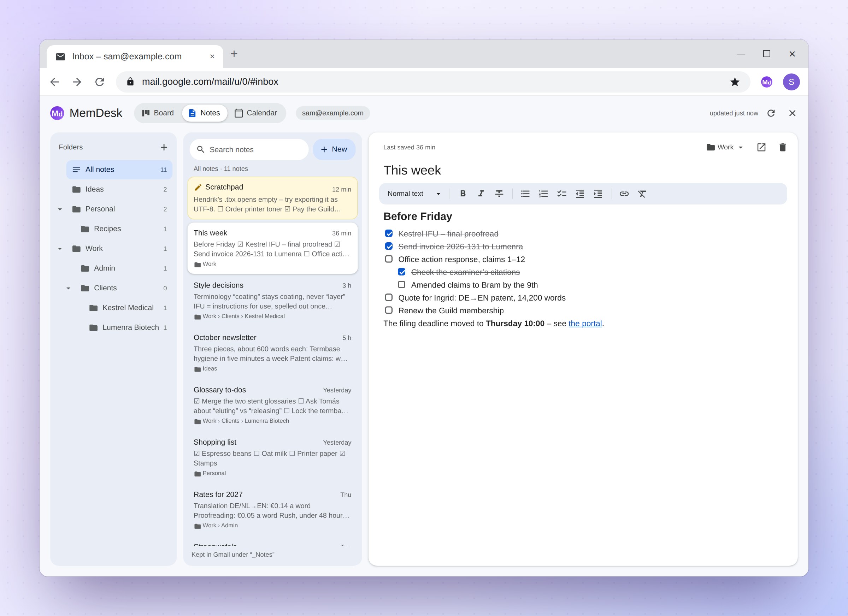Image resolution: width=848 pixels, height=616 pixels.
Task: Clear formatting from selection
Action: click(642, 194)
